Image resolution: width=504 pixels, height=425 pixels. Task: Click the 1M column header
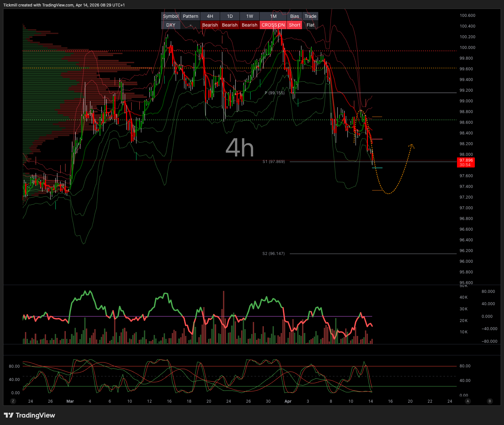point(273,16)
